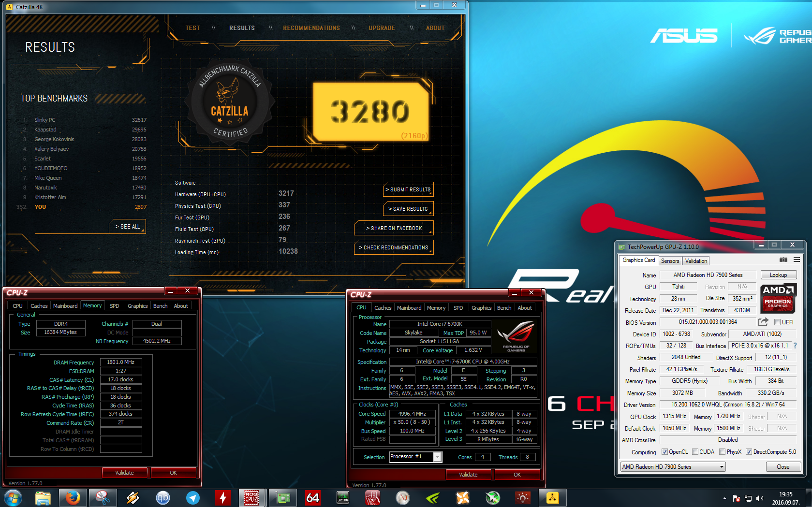Image resolution: width=812 pixels, height=507 pixels.
Task: Click the Catzilla Certified badge
Action: coord(230,101)
